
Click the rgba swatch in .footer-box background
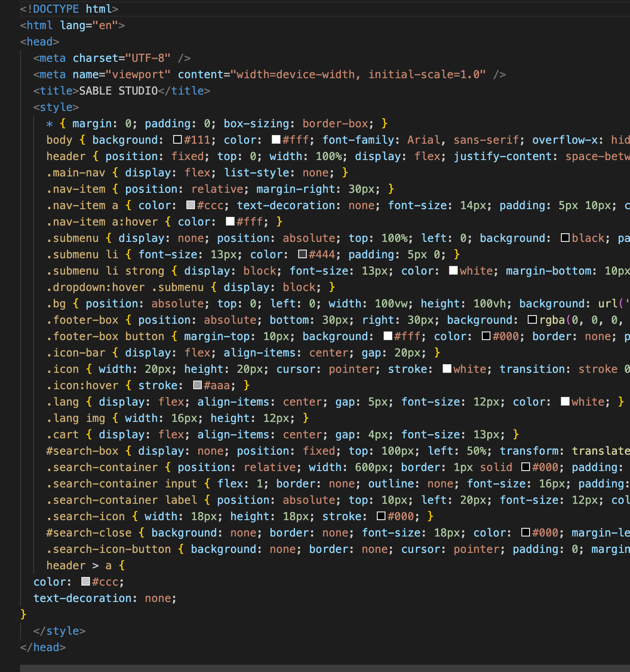pos(532,320)
